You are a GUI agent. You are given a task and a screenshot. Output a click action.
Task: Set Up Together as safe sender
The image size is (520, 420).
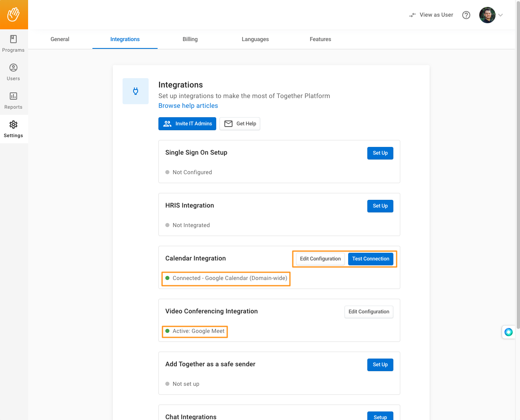(x=380, y=365)
